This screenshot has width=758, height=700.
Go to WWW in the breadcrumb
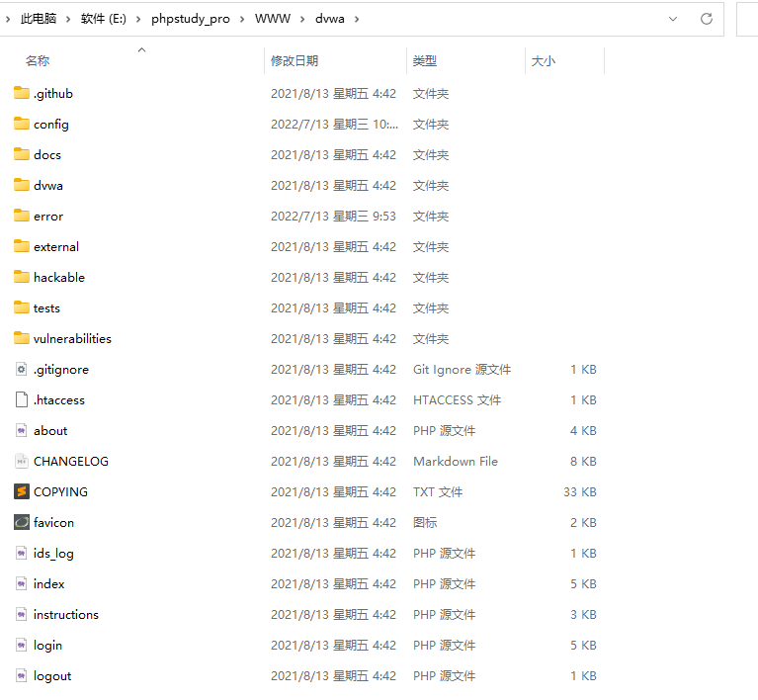point(273,19)
